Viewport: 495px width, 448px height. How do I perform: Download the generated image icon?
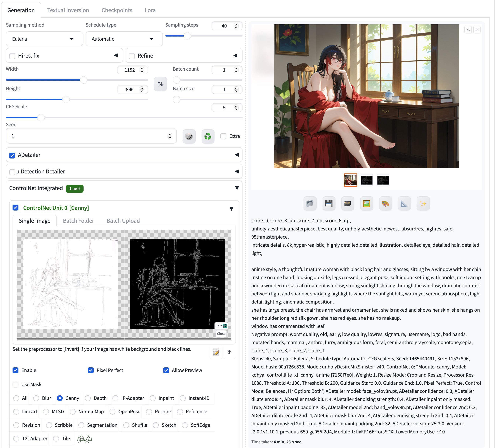pos(468,30)
